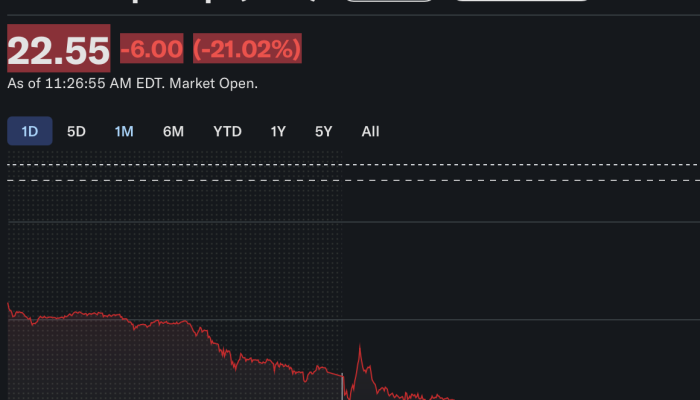Click the (-21.02%) percent change

246,48
